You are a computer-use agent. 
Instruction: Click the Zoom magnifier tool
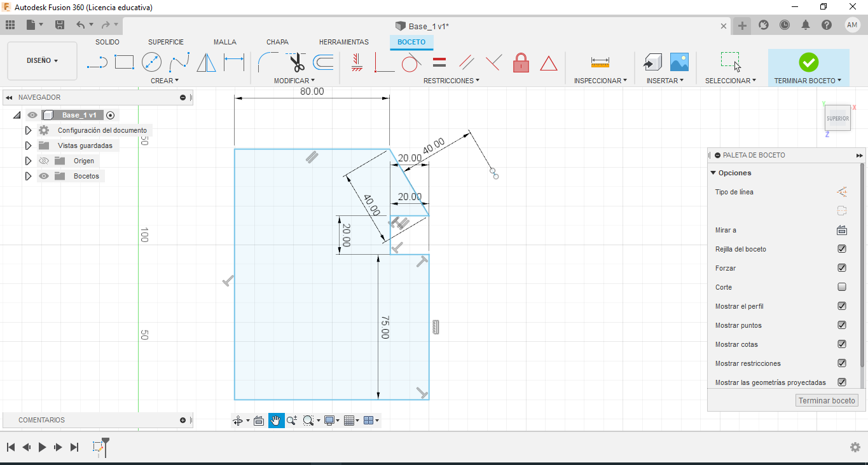pos(292,420)
